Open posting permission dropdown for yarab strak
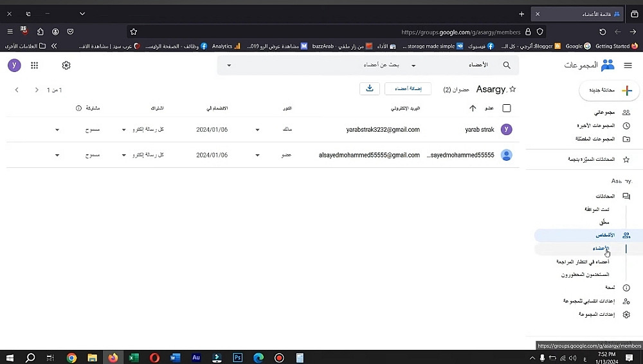 [57, 130]
